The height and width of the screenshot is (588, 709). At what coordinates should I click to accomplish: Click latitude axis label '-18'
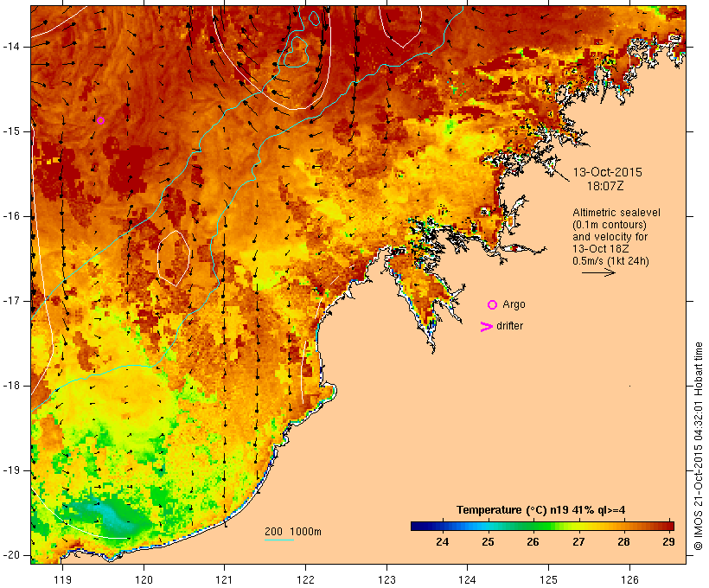tap(10, 386)
